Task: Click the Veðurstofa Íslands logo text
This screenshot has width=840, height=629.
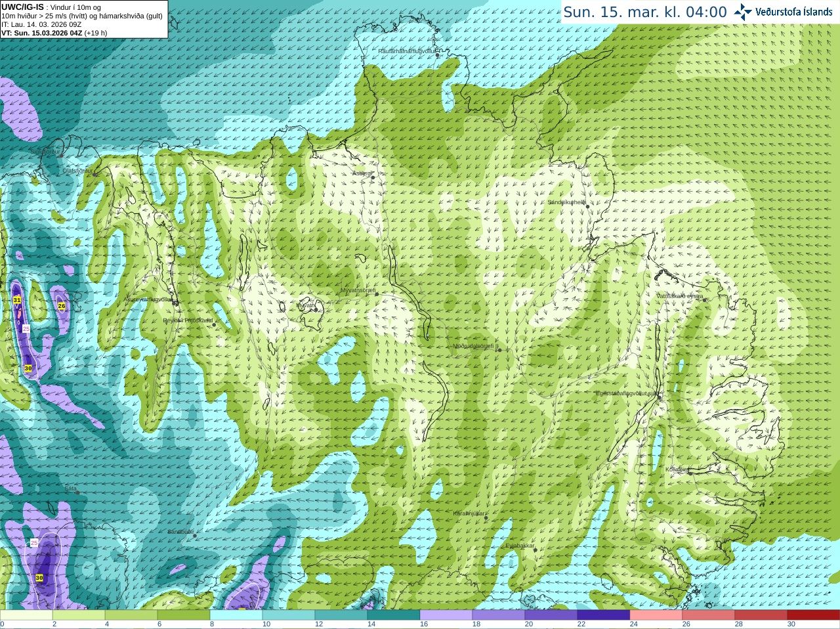Action: pyautogui.click(x=793, y=12)
